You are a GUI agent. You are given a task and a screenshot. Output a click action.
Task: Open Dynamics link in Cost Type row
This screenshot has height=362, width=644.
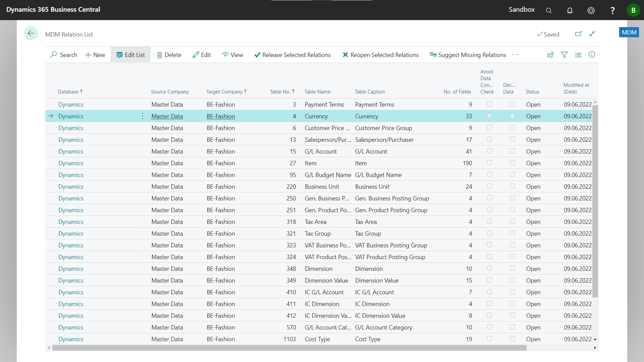71,339
